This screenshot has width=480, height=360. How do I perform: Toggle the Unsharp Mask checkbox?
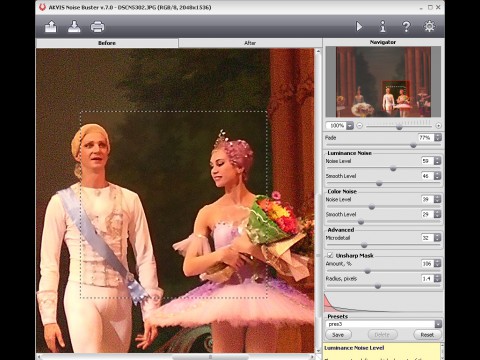pyautogui.click(x=330, y=255)
